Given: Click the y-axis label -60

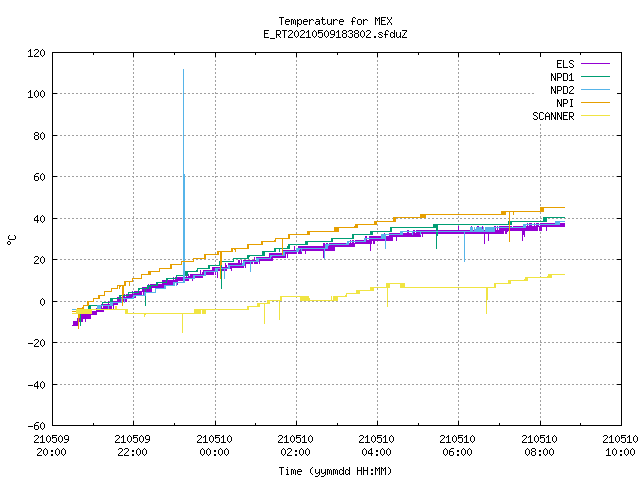Looking at the screenshot, I should [x=36, y=426].
